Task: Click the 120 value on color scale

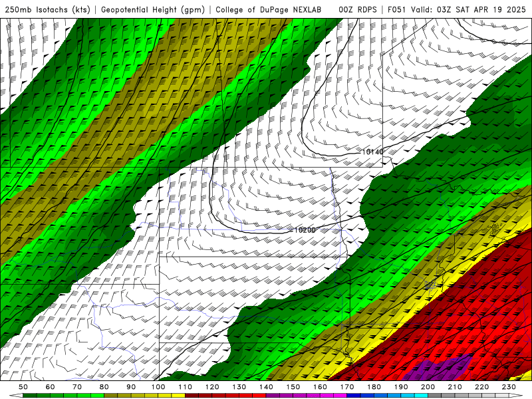Action: point(212,387)
